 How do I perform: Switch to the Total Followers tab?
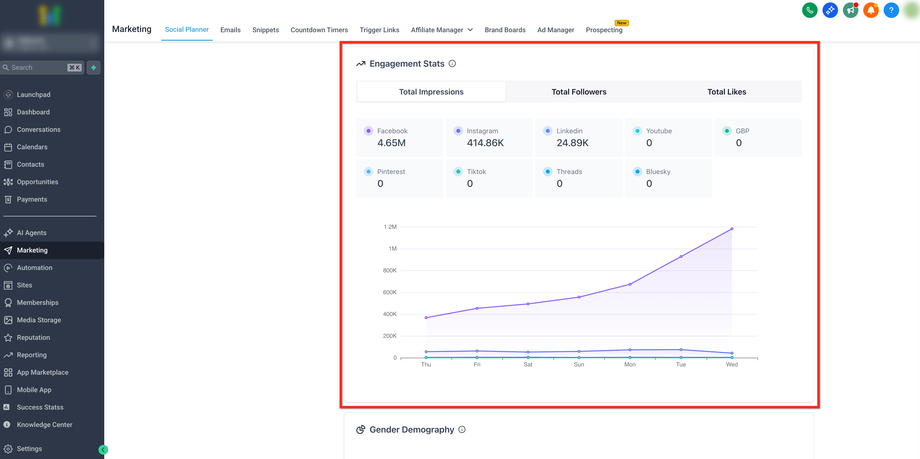(579, 92)
